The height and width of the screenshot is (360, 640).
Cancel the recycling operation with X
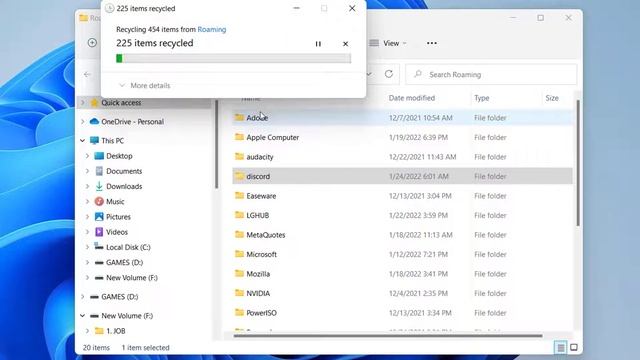345,44
